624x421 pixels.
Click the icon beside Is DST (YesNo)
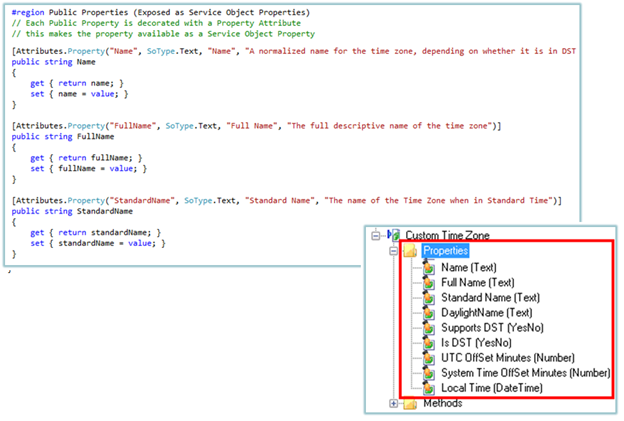coord(429,343)
